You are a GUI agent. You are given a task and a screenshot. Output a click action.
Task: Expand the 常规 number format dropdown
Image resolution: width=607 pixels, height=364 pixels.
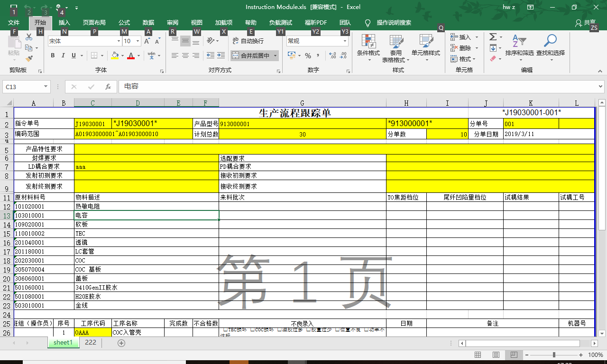(345, 41)
